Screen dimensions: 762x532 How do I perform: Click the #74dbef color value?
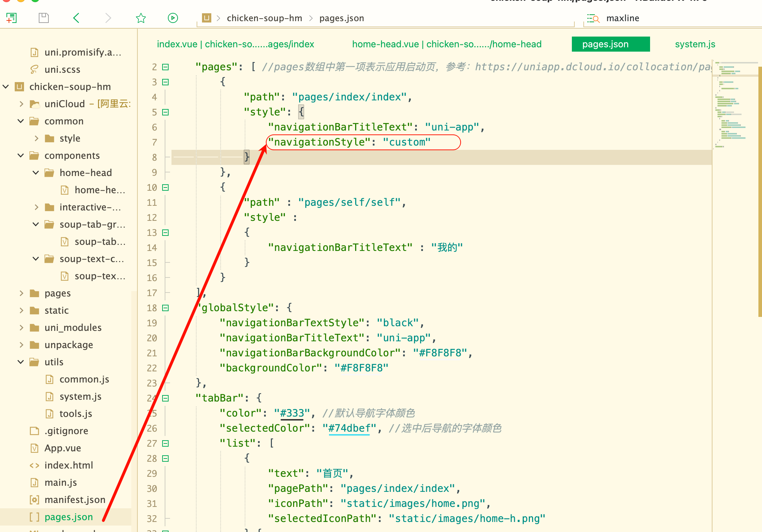349,428
